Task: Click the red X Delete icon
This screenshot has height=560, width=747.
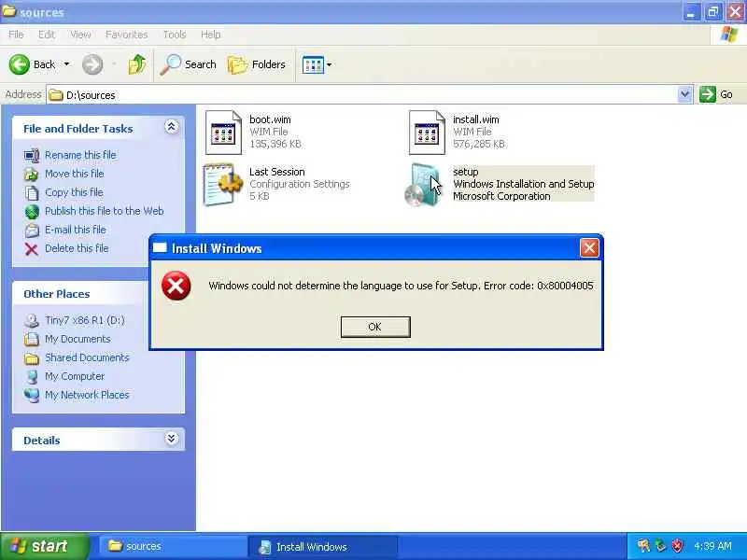Action: coord(32,249)
